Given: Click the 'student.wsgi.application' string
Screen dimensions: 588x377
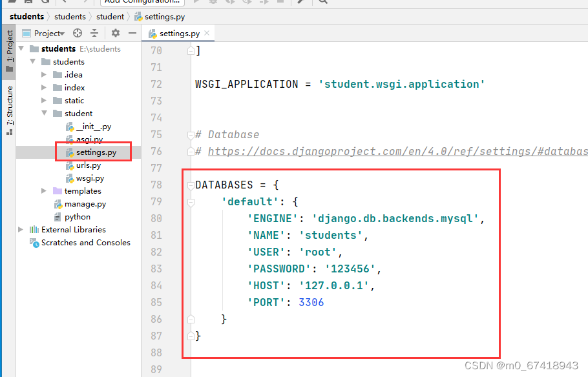Looking at the screenshot, I should pyautogui.click(x=402, y=84).
